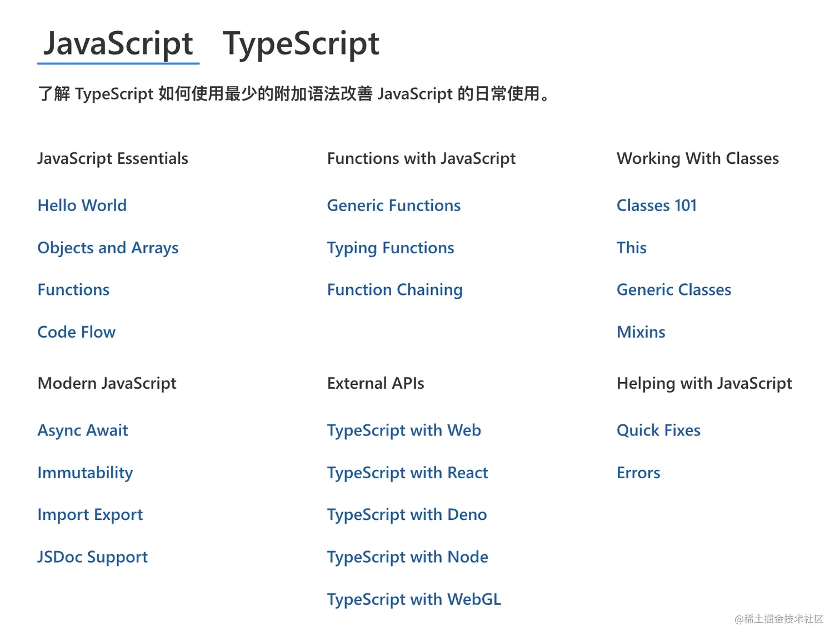Select the Helping with JavaScript heading

pos(704,384)
